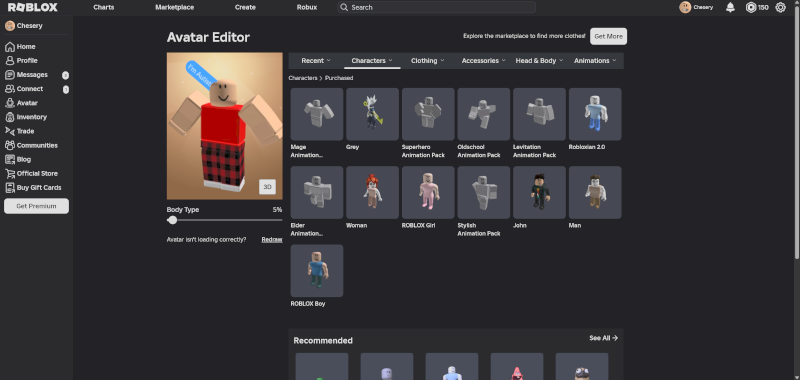Open Buy Gift Cards in the sidebar
The height and width of the screenshot is (380, 800).
pos(33,188)
